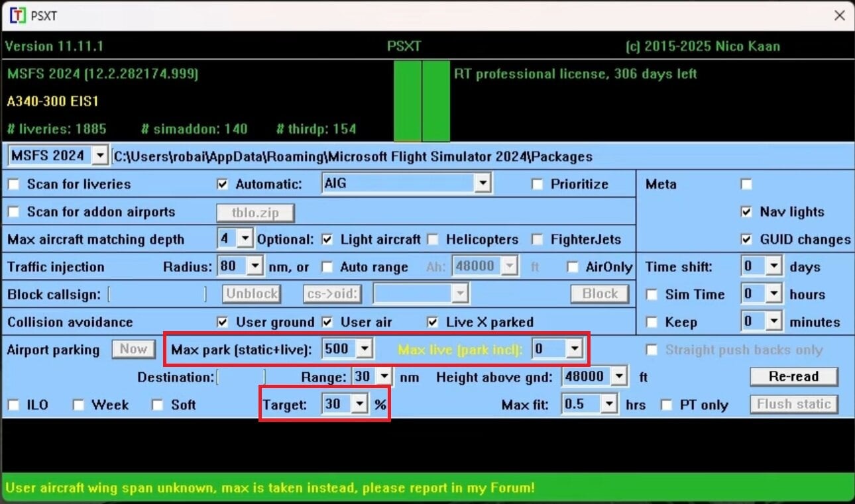
Task: Close the PSXT window
Action: 839,15
